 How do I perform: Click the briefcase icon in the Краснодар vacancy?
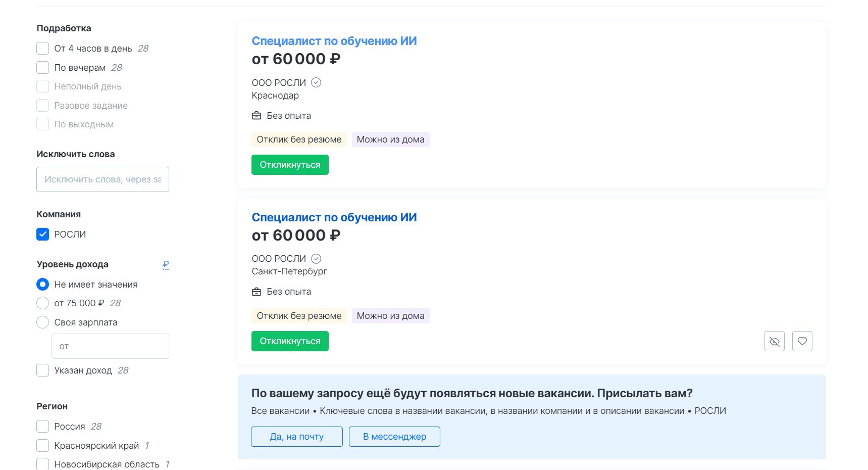pyautogui.click(x=257, y=116)
